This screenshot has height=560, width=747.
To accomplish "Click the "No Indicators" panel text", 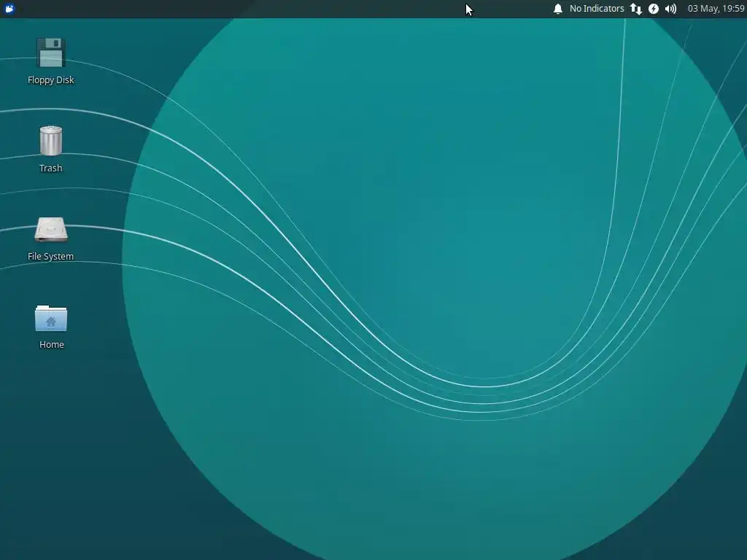I will pos(597,9).
